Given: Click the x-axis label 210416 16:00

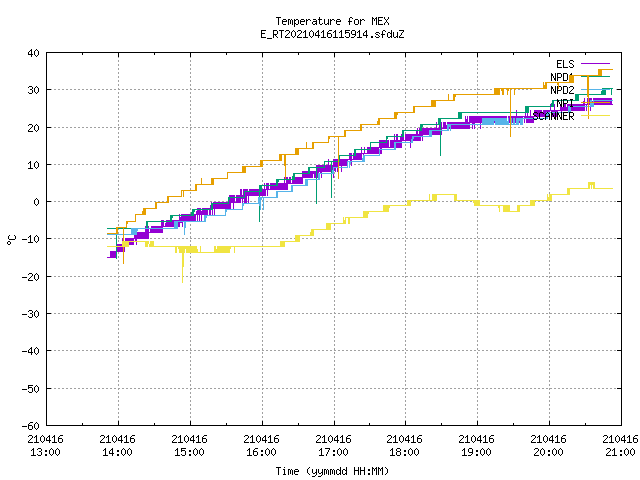Looking at the screenshot, I should click(x=261, y=445).
